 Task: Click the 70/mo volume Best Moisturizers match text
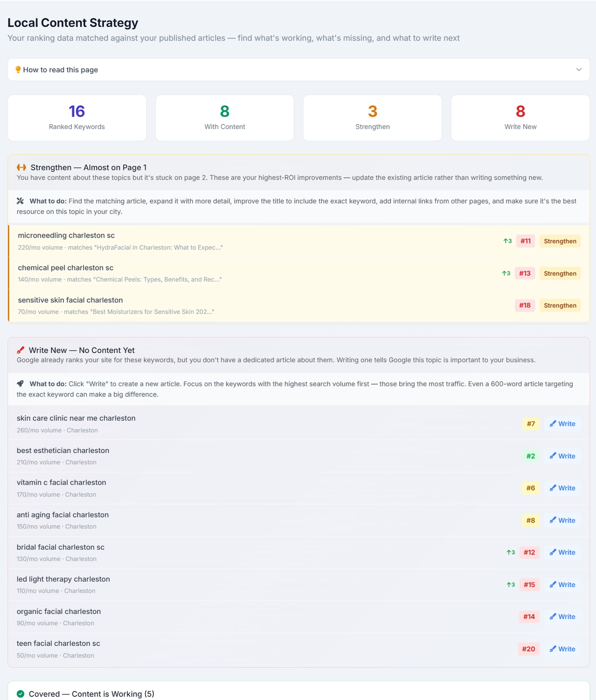pyautogui.click(x=116, y=312)
